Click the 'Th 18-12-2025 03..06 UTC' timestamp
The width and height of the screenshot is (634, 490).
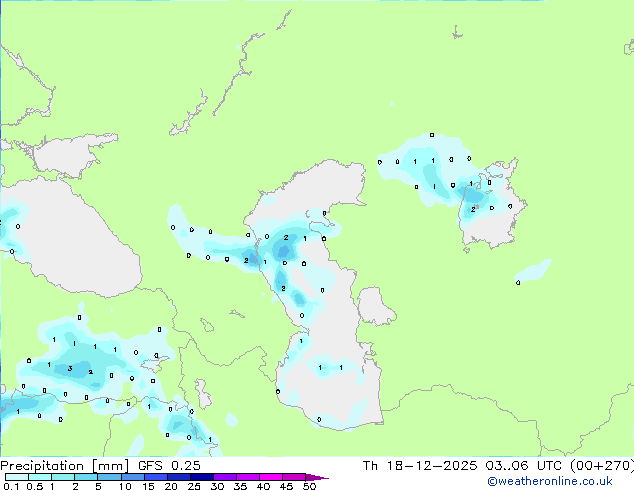[462, 466]
